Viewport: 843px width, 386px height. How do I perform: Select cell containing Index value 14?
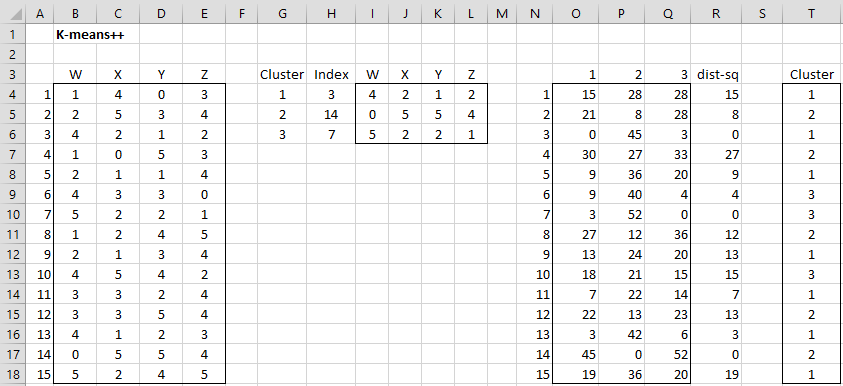tap(331, 115)
